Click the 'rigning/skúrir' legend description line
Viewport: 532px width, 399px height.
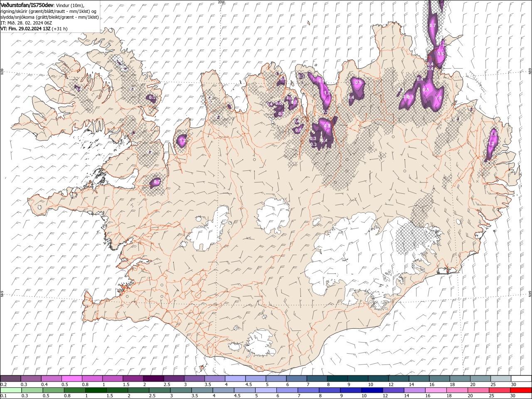pyautogui.click(x=49, y=11)
